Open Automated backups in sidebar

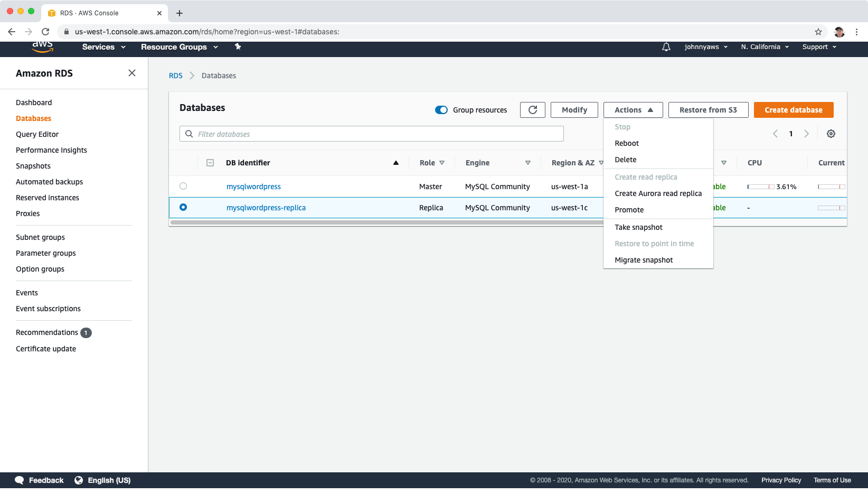click(x=49, y=182)
